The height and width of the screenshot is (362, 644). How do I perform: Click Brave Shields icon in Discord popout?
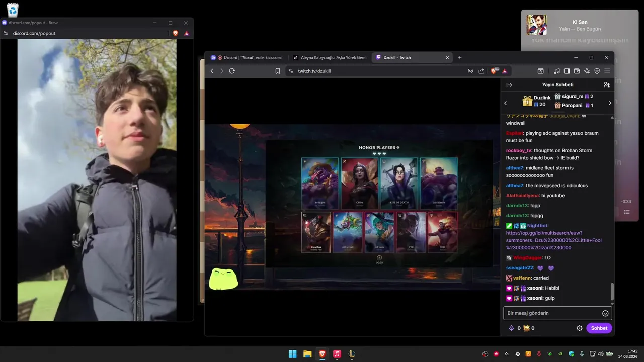175,33
